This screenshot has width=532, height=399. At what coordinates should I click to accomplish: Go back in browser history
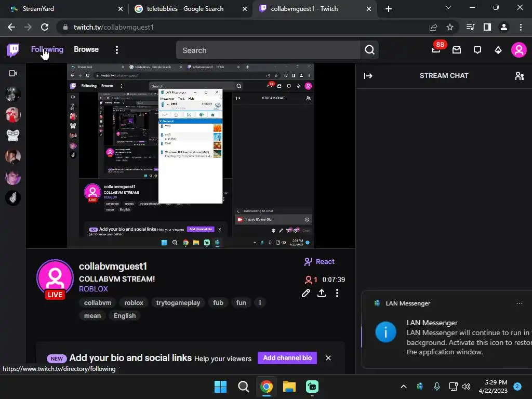pos(11,27)
